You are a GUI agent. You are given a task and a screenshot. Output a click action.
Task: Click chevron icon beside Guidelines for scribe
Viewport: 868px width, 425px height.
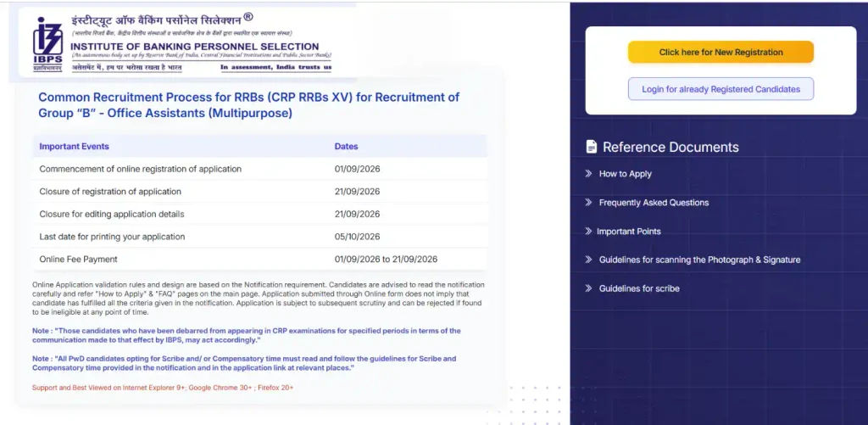tap(588, 288)
